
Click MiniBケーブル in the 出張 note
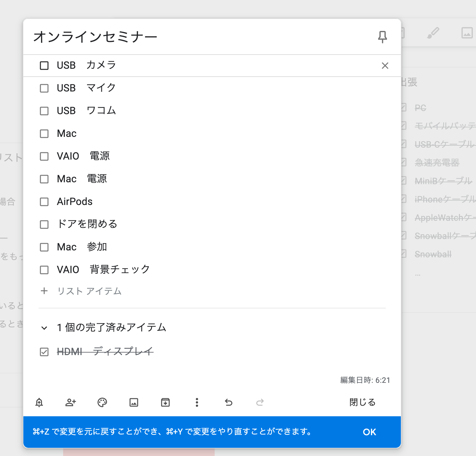click(x=443, y=181)
